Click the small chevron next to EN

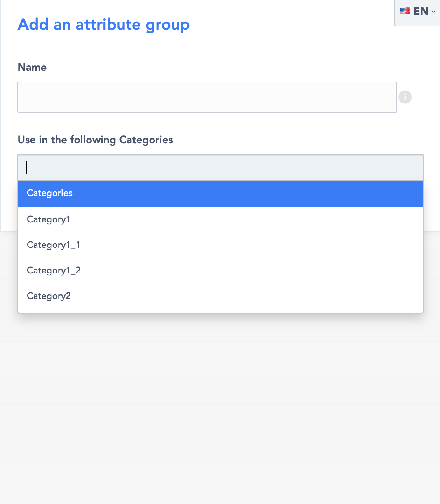(x=433, y=12)
